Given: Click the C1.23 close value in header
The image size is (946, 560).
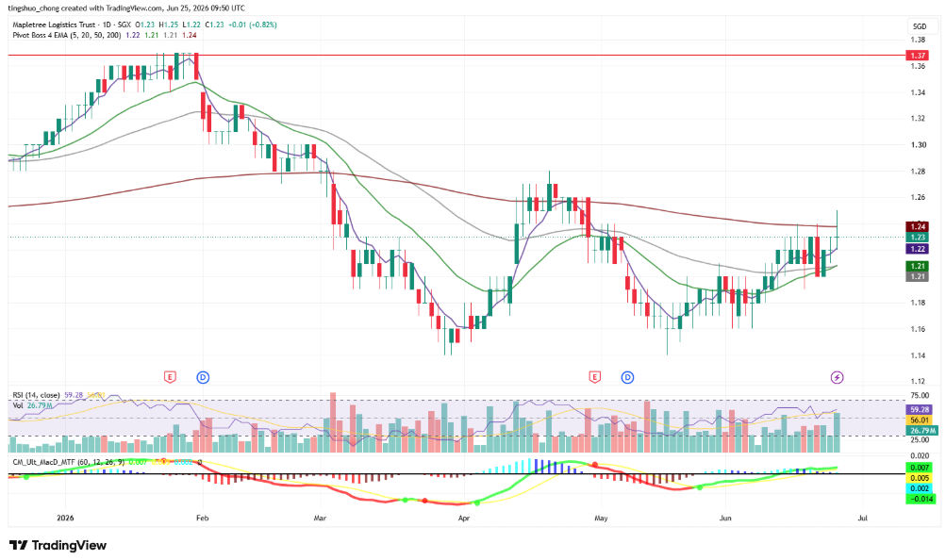Looking at the screenshot, I should [214, 25].
